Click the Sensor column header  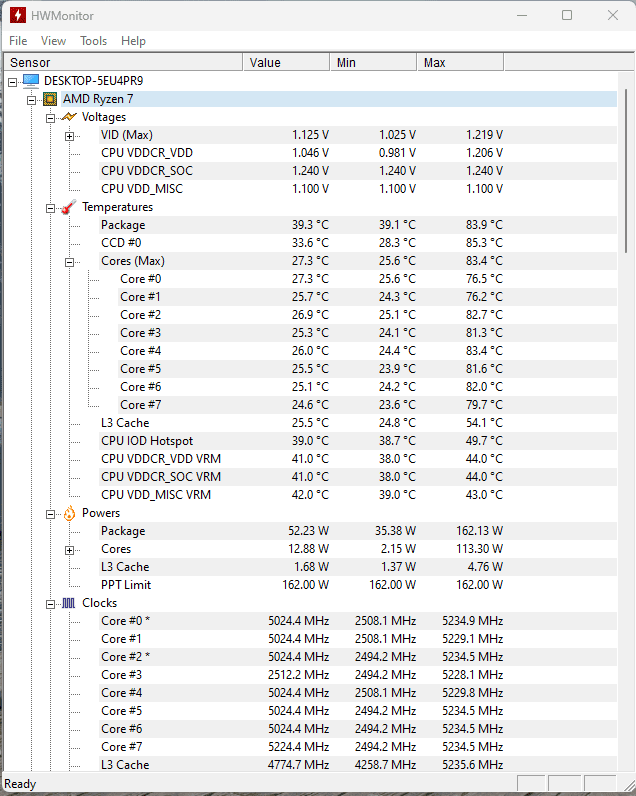pos(123,62)
